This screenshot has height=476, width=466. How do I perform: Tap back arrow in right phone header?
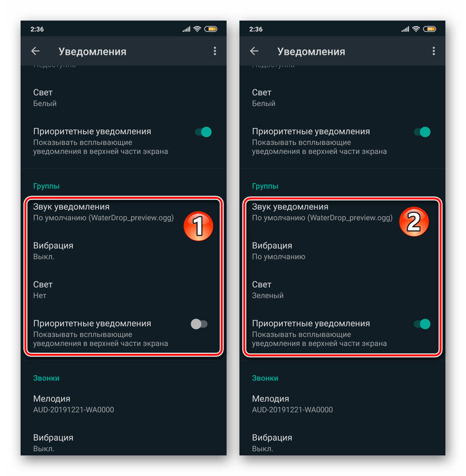click(254, 51)
